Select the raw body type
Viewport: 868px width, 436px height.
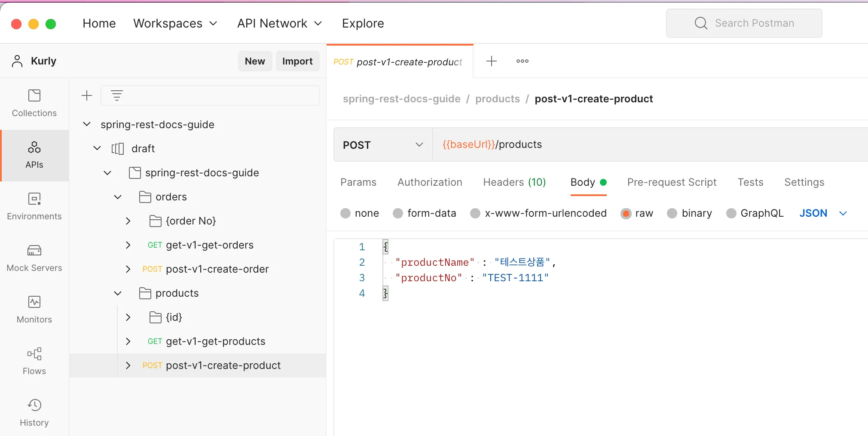tap(626, 213)
